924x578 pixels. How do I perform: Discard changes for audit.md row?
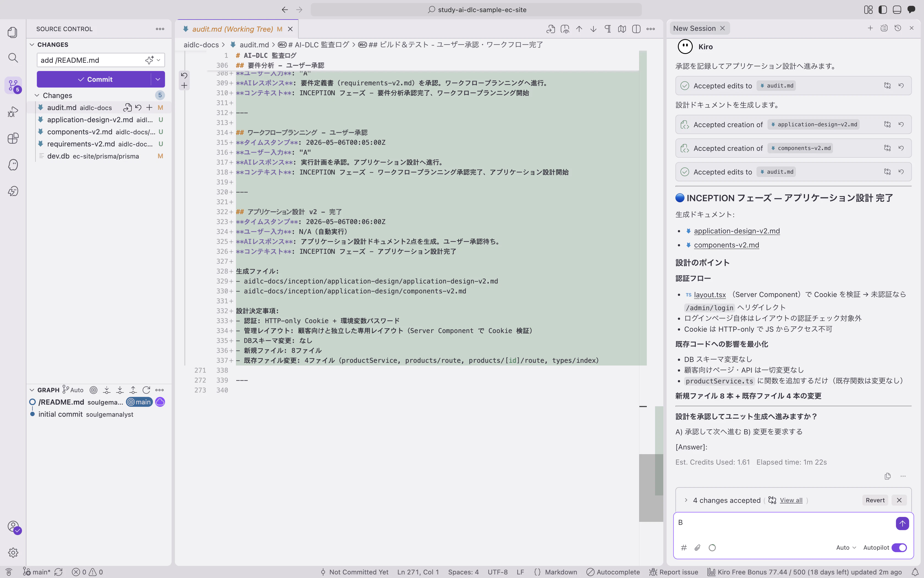[138, 107]
